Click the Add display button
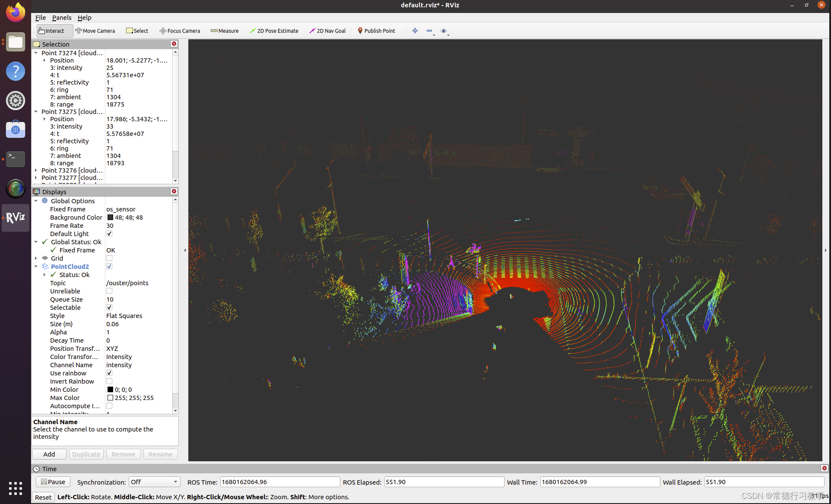Screen dimensions: 831x504 click(x=49, y=454)
